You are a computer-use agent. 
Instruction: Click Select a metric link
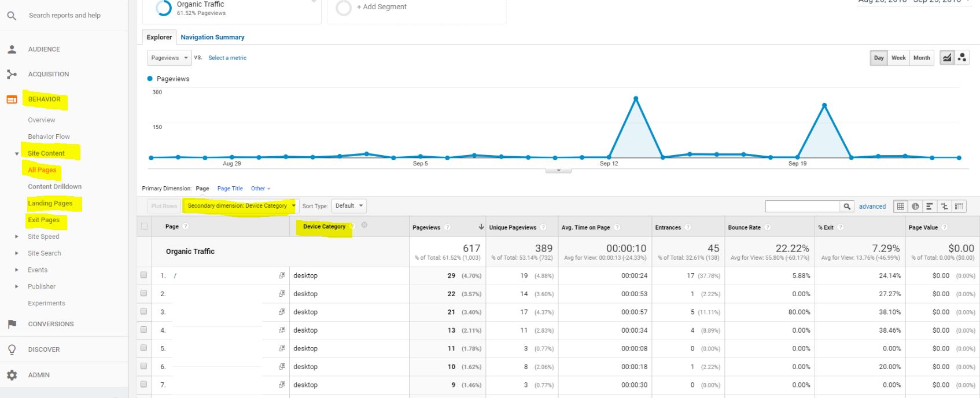pos(227,58)
